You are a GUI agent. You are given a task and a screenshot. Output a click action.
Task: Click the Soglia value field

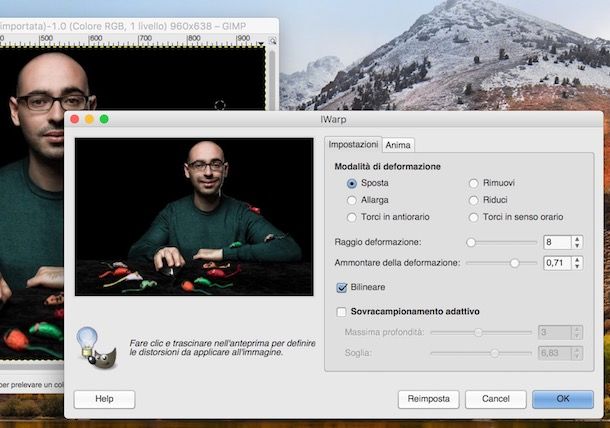[x=555, y=353]
